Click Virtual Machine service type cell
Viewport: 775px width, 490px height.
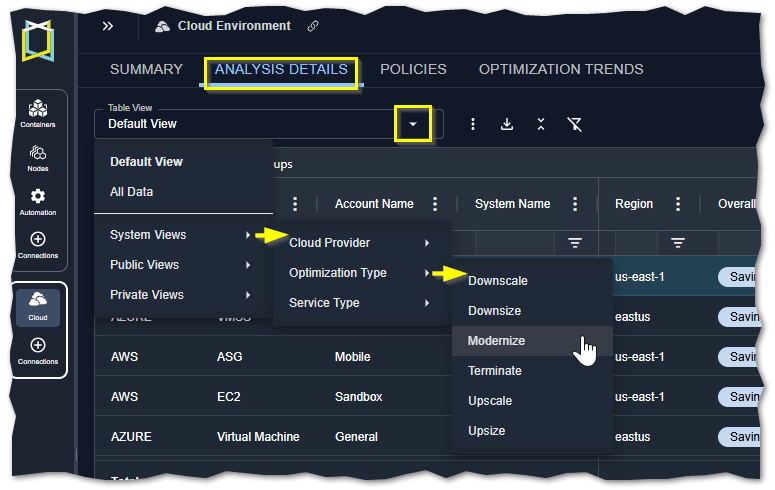click(258, 437)
